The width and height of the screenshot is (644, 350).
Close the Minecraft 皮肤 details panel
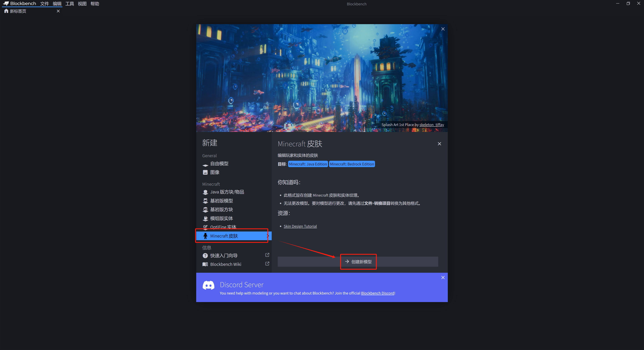(x=439, y=144)
